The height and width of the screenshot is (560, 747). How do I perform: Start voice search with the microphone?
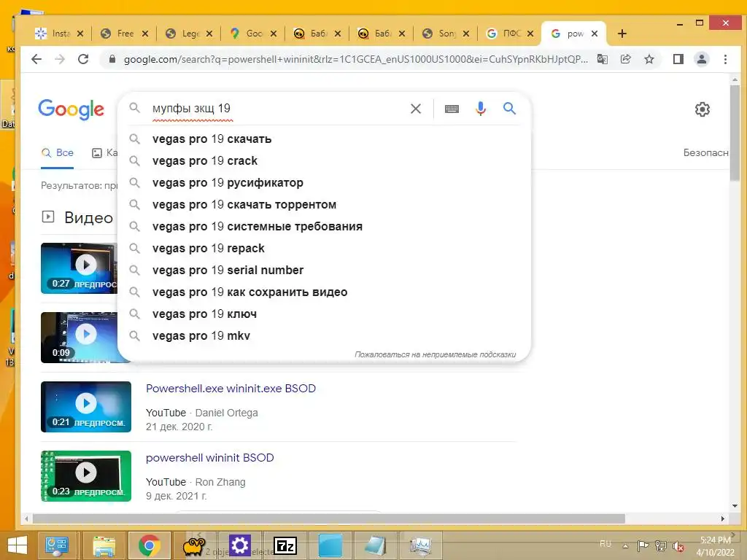click(x=481, y=109)
